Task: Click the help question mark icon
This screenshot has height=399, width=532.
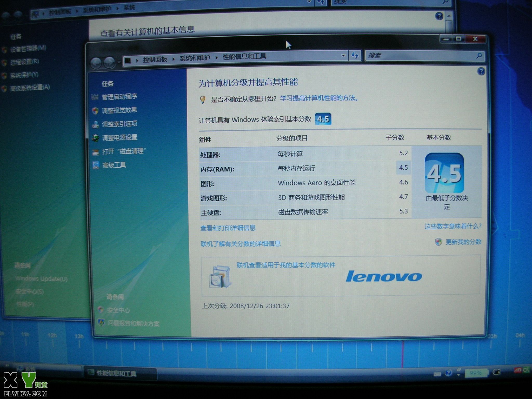Action: 481,71
